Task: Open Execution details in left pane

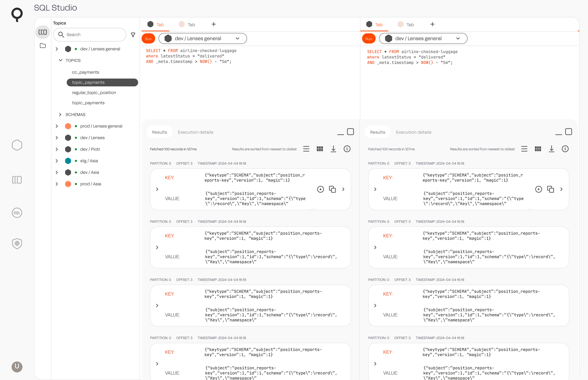Action: tap(195, 132)
